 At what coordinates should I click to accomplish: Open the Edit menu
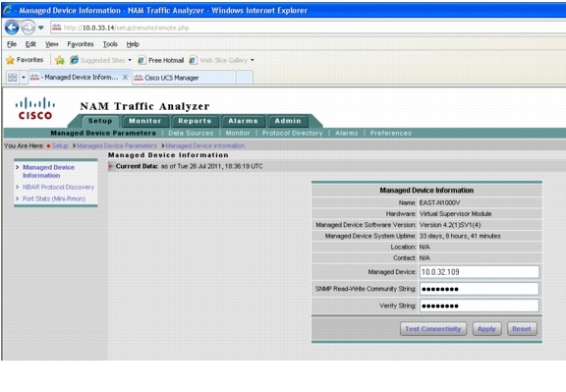coord(30,44)
